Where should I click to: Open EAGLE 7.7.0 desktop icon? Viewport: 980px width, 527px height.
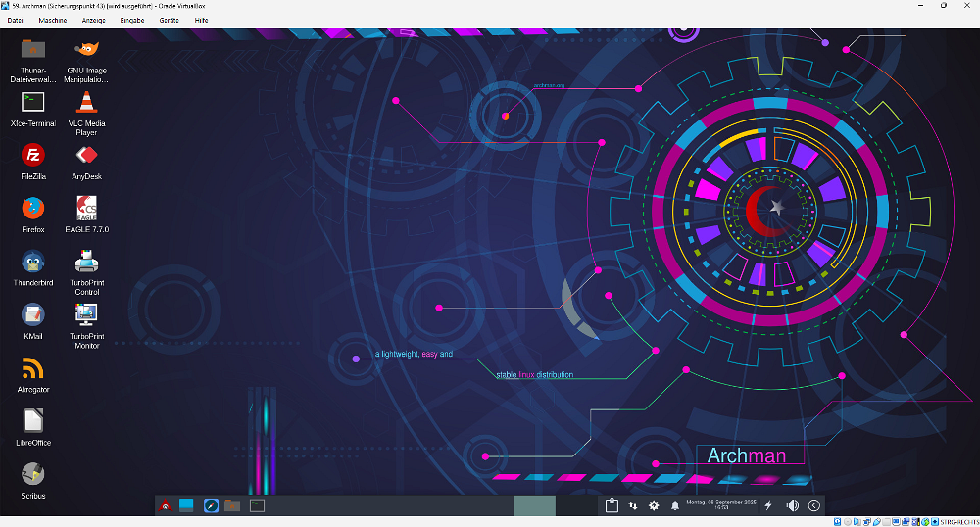(87, 208)
